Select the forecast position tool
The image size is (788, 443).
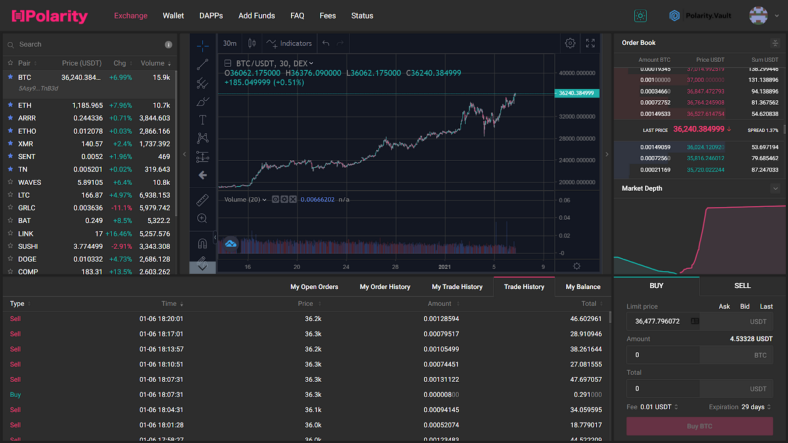tap(203, 157)
